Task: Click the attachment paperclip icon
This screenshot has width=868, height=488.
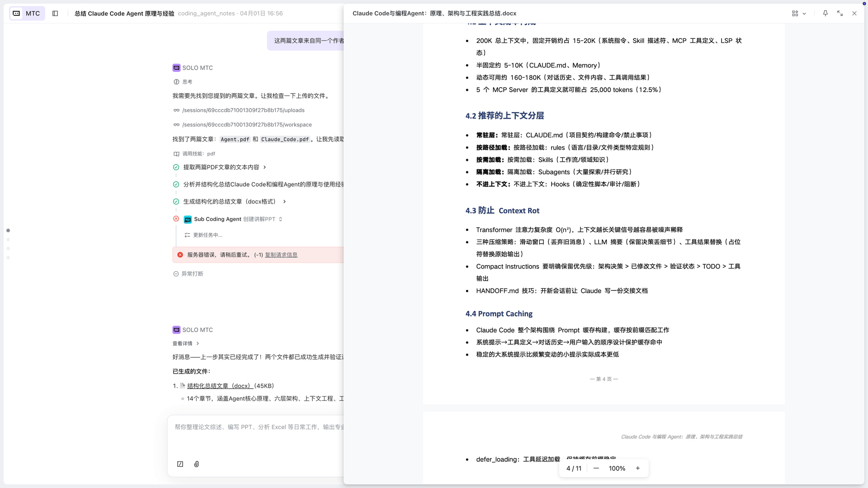Action: [x=197, y=464]
